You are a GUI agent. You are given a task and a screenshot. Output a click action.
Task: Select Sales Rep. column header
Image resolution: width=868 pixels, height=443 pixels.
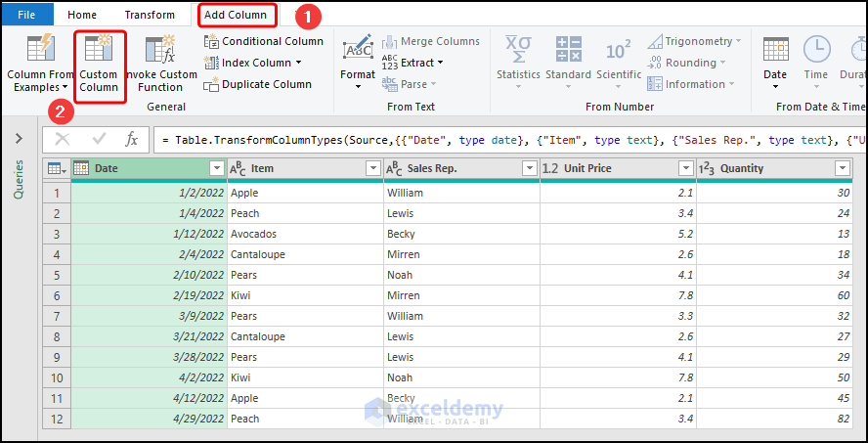click(461, 168)
